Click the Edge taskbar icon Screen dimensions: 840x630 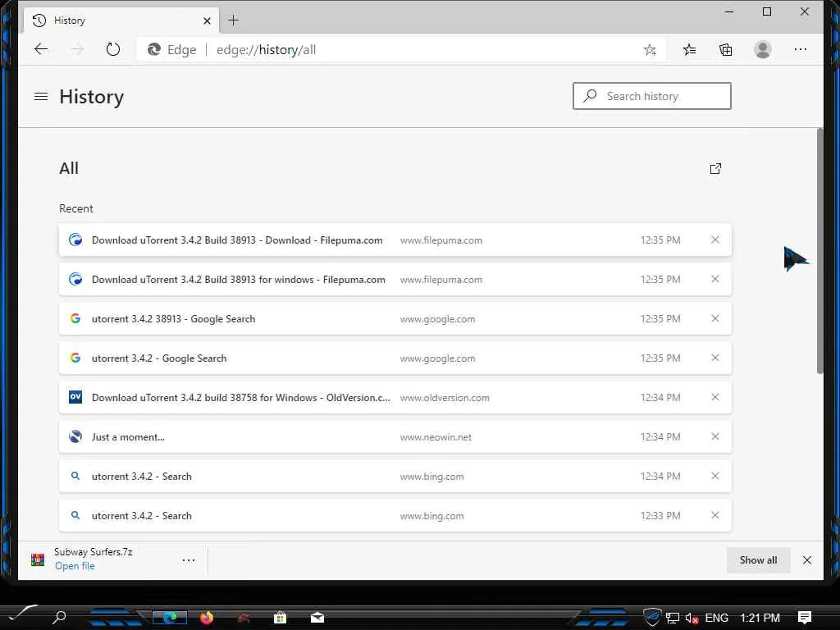click(170, 618)
